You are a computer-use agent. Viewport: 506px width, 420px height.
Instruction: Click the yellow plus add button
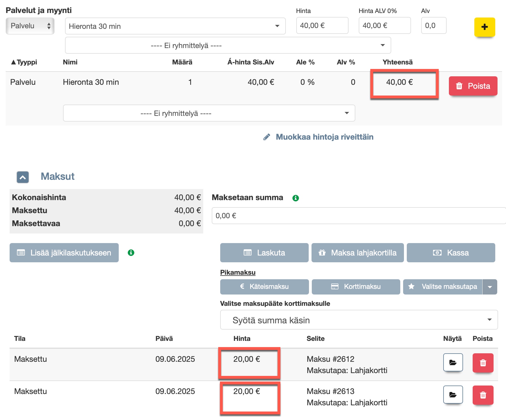[485, 27]
